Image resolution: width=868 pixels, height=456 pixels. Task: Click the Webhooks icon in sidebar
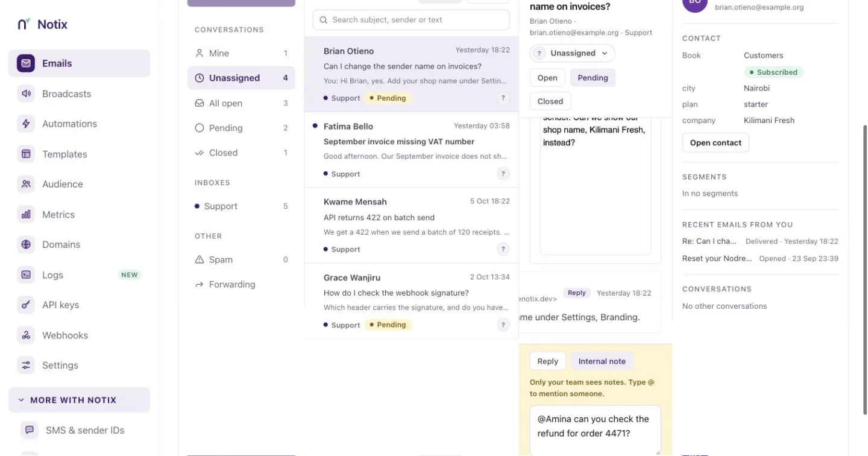[26, 335]
